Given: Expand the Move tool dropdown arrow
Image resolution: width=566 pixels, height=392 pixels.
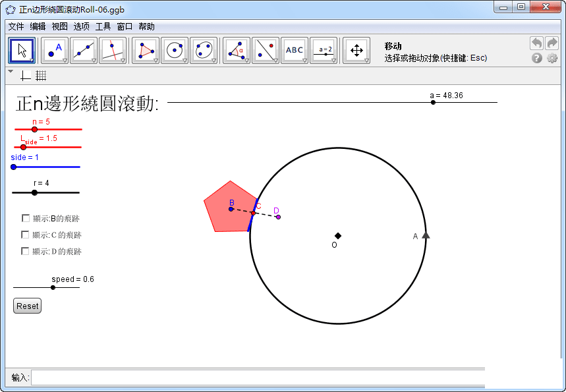Looking at the screenshot, I should click(32, 60).
